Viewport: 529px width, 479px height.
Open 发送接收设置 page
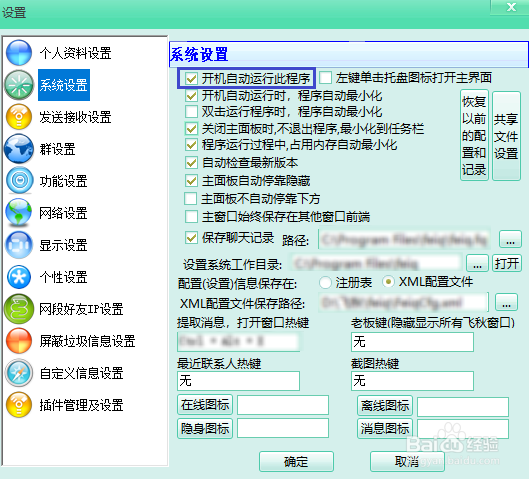coord(75,117)
